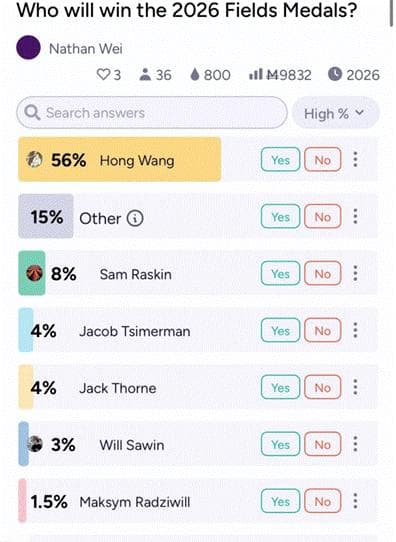Screen dimensions: 396x542
Task: Open three-dot menu for Jack Thorne
Action: click(x=355, y=387)
